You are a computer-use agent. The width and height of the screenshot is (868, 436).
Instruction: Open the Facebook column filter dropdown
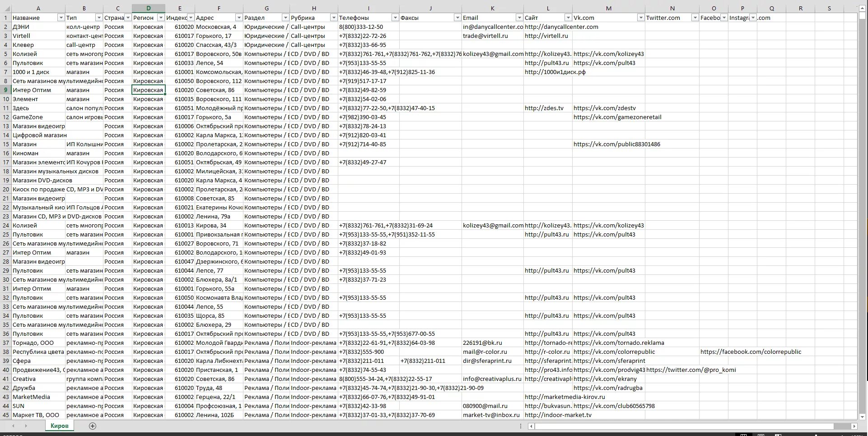(724, 18)
